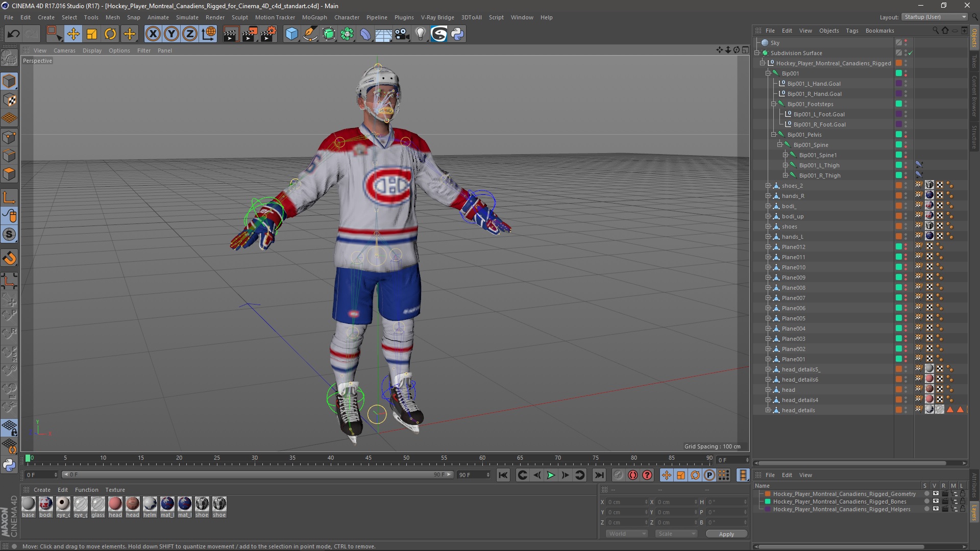Select the Rotate tool in top toolbar

pos(110,34)
